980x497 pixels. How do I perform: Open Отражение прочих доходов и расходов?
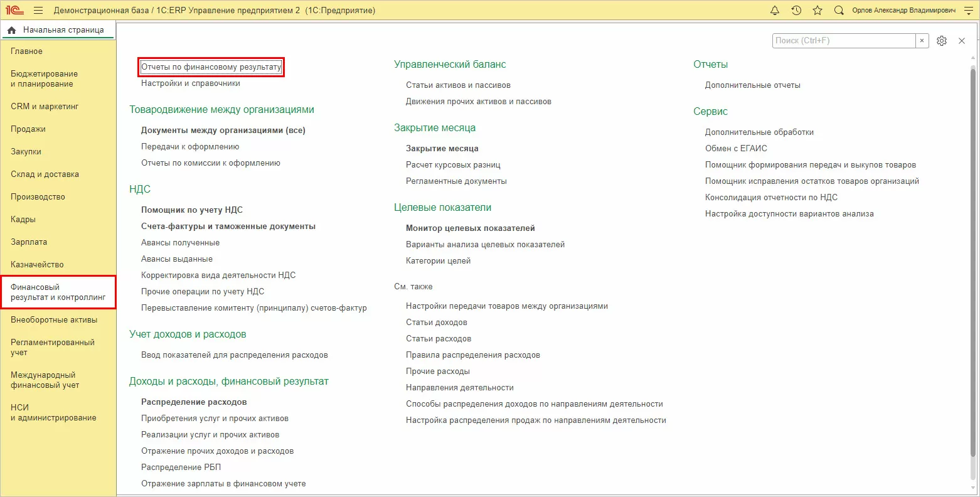coord(218,451)
